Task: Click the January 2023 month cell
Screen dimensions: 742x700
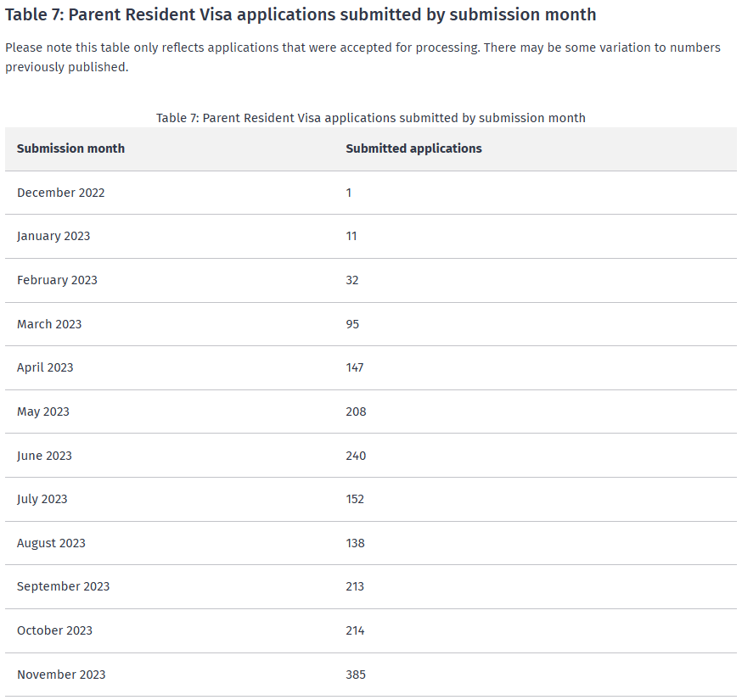Action: pos(53,236)
